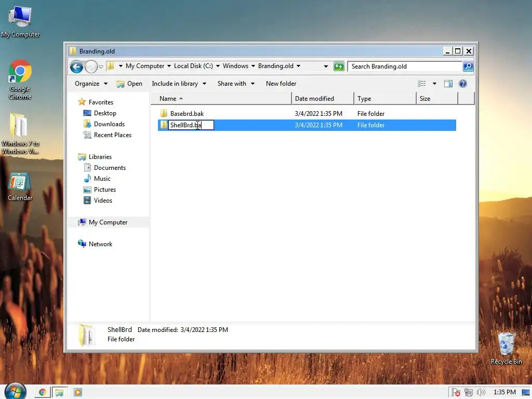Go back using the blue Back arrow

click(77, 66)
